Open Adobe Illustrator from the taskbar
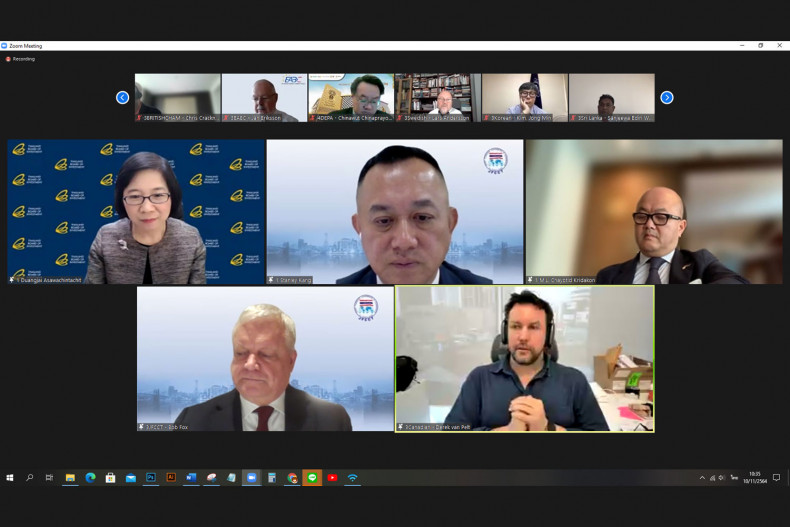790x527 pixels. [x=171, y=477]
